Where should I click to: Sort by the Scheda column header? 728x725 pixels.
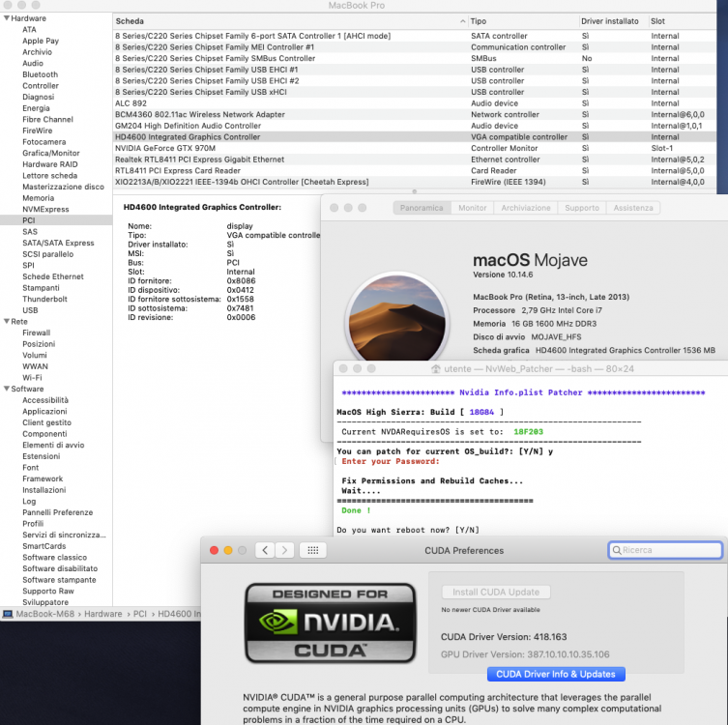[290, 21]
